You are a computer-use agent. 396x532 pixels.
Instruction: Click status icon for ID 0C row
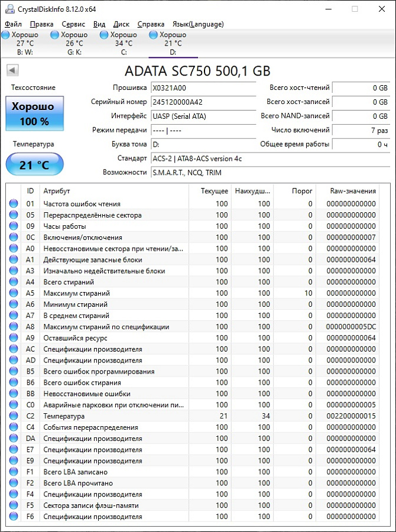(14, 237)
